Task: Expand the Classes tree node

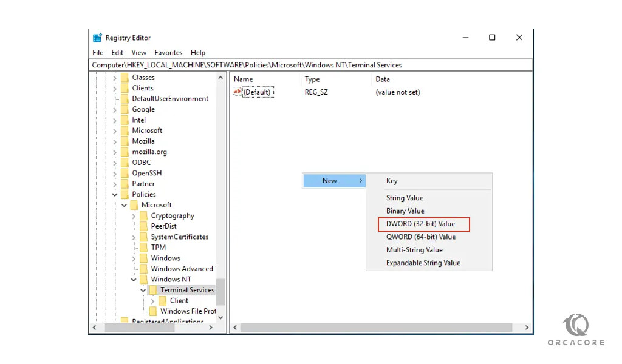Action: (x=115, y=78)
